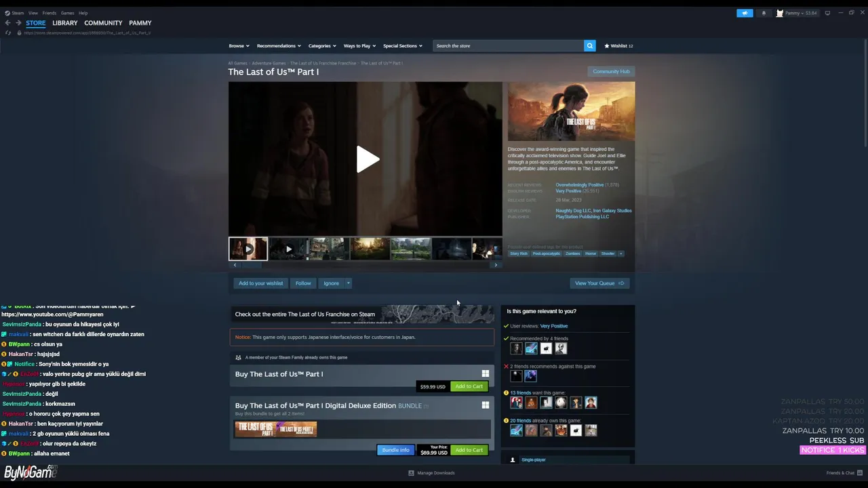Switch to the LIBRARY tab
The height and width of the screenshot is (488, 868).
point(65,23)
